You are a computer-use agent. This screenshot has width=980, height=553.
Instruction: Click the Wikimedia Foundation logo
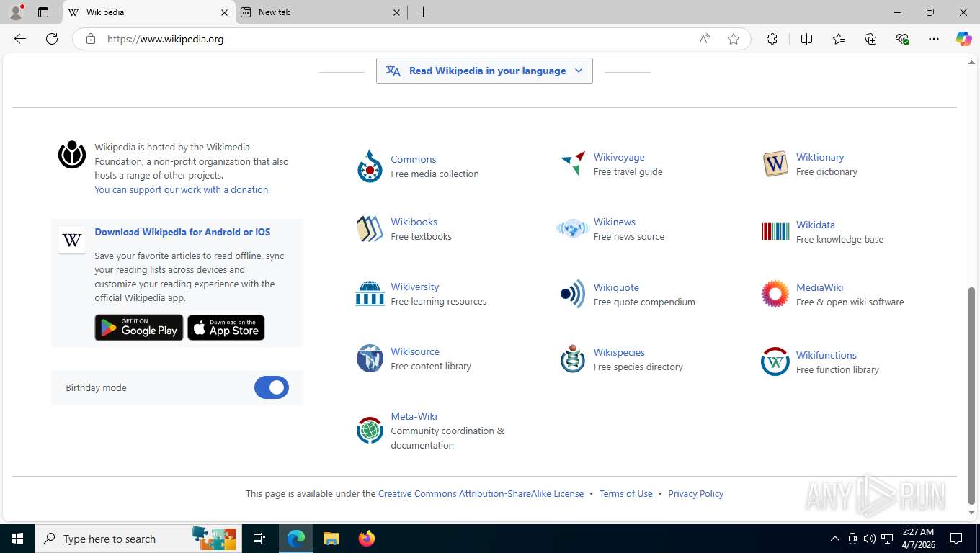pyautogui.click(x=72, y=154)
